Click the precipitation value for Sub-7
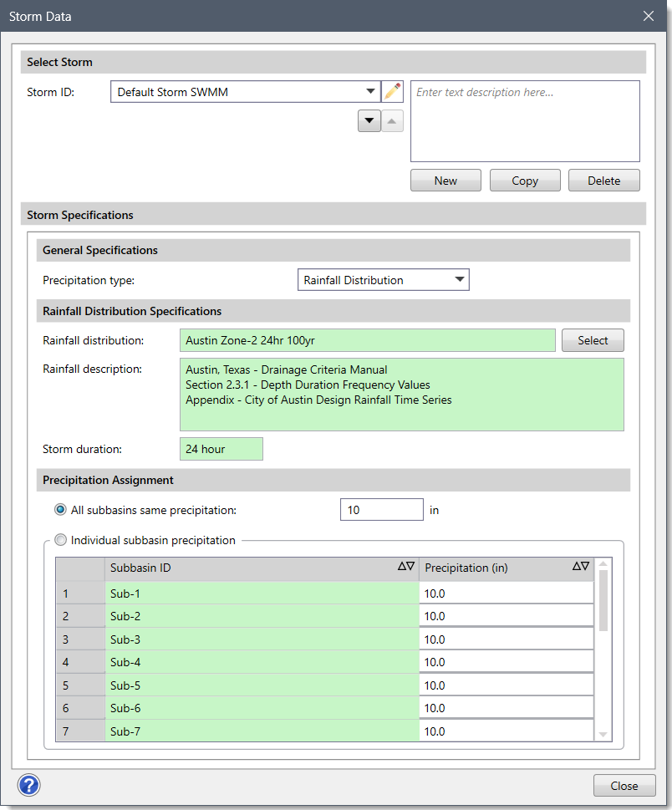The width and height of the screenshot is (672, 810). coord(507,731)
